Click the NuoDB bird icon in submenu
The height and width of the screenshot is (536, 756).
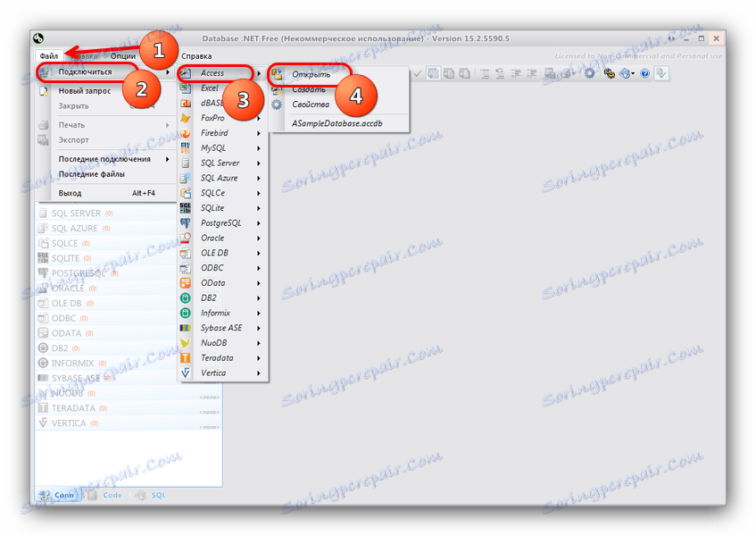click(x=185, y=342)
